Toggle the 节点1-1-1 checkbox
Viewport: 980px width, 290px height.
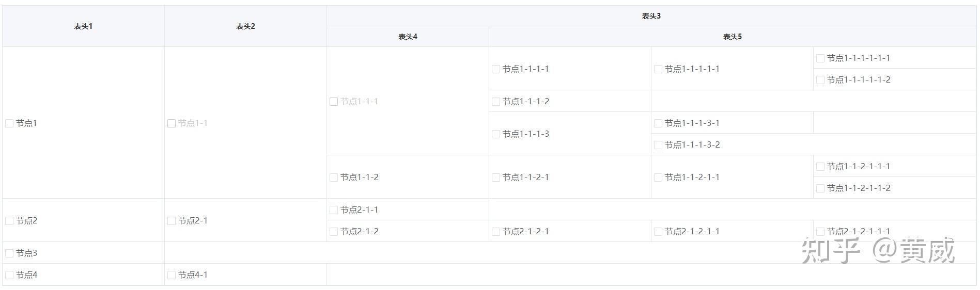334,102
